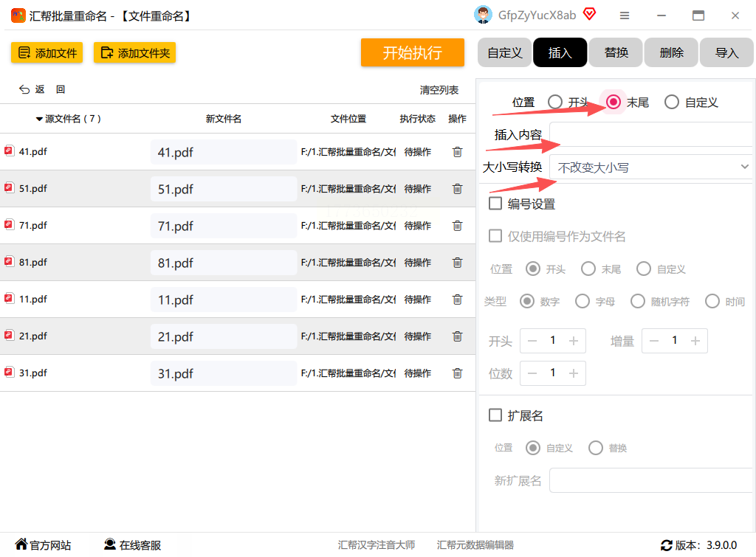Open 在线客服 support icon
This screenshot has height=557, width=756.
point(110,544)
